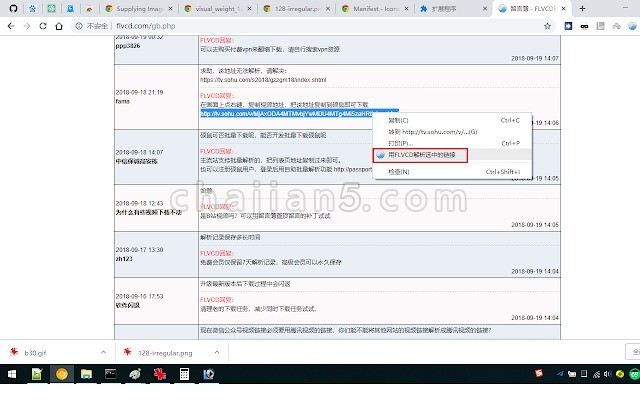Open the network tray icon

coord(596,374)
